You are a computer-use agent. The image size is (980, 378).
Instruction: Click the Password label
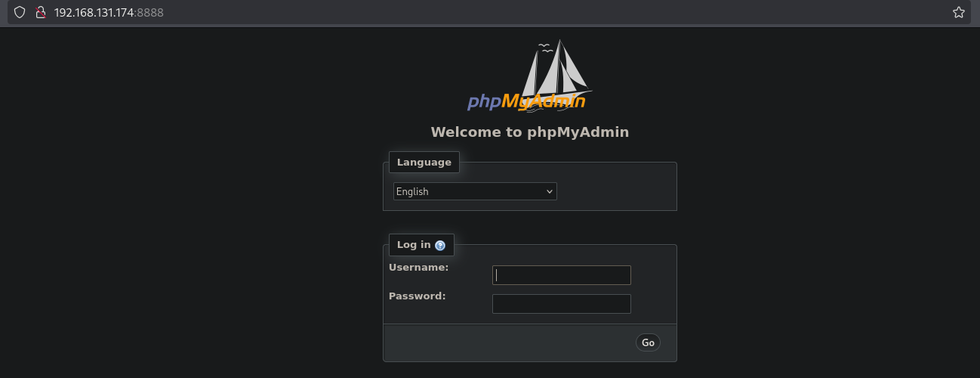click(417, 296)
